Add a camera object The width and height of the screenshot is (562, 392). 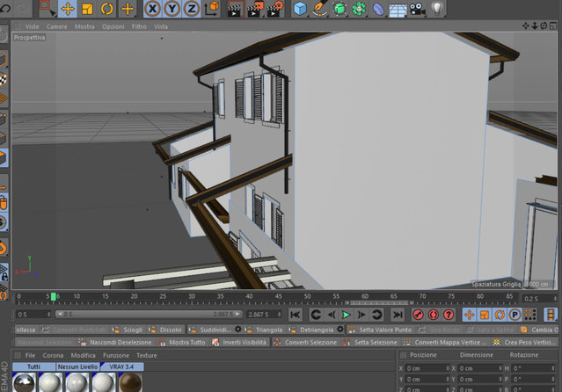[x=417, y=9]
